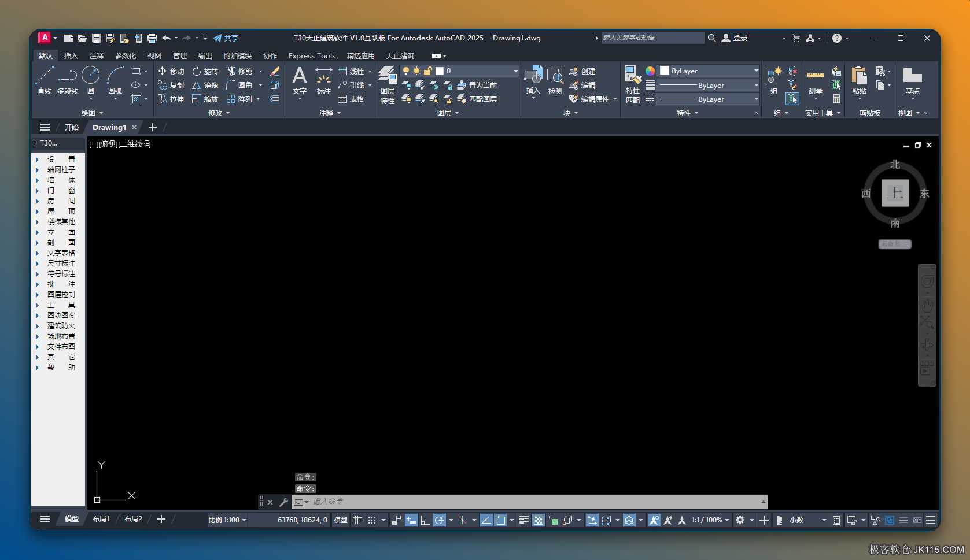Open the 比例 1:100 scale dropdown

[227, 520]
